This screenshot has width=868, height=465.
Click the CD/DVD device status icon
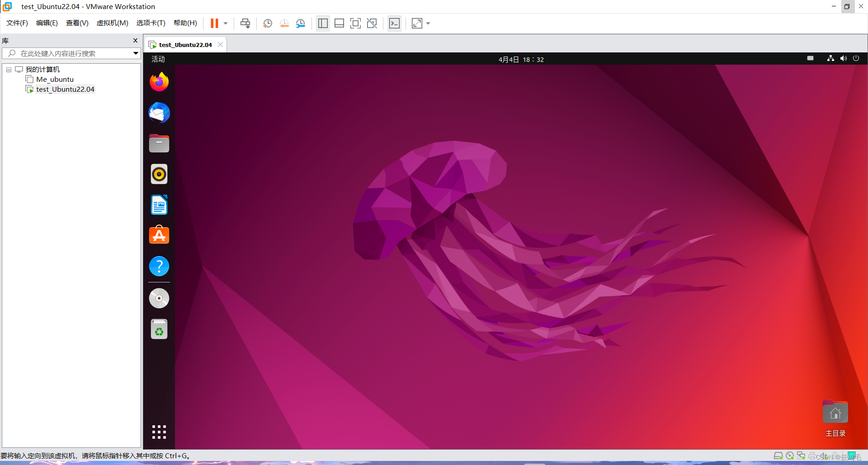click(790, 456)
